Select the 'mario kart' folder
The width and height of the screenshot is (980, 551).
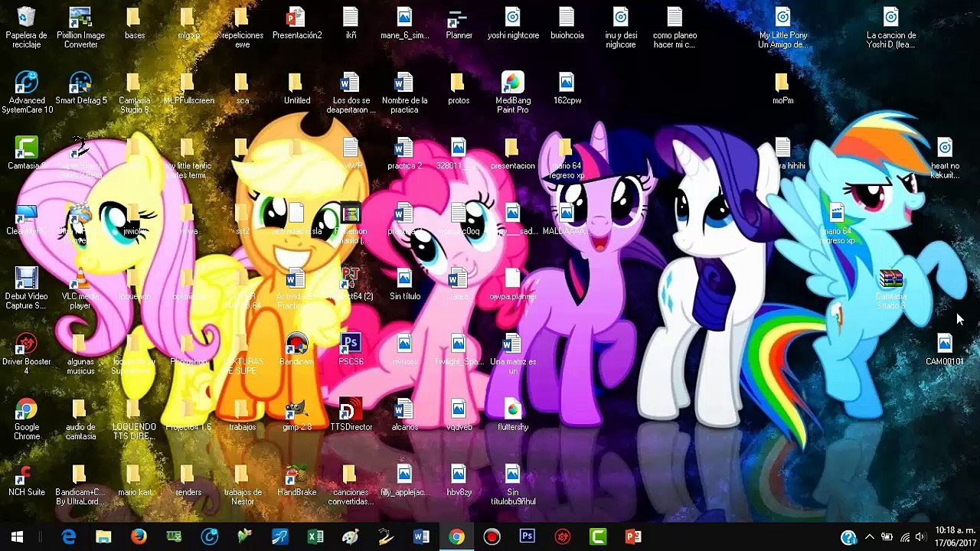135,481
